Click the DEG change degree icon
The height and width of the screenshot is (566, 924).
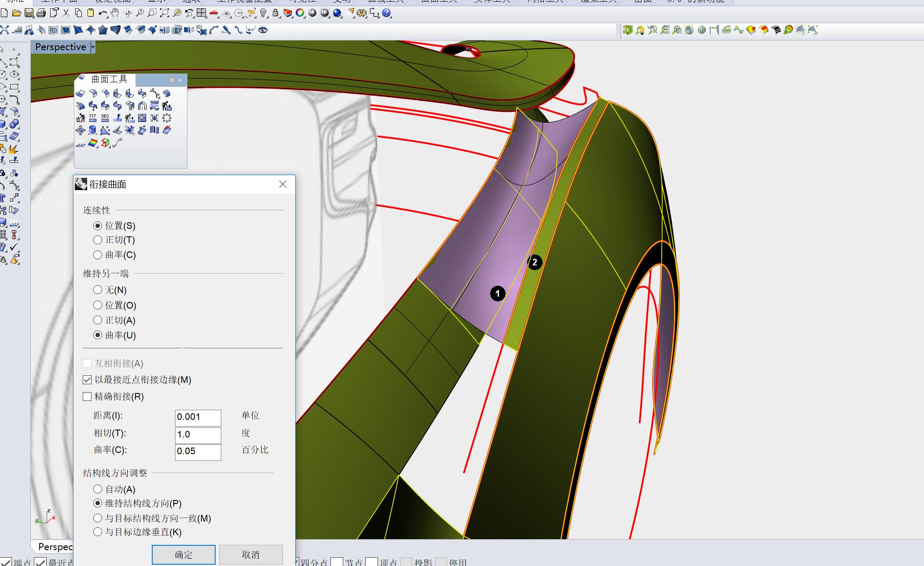tap(105, 118)
